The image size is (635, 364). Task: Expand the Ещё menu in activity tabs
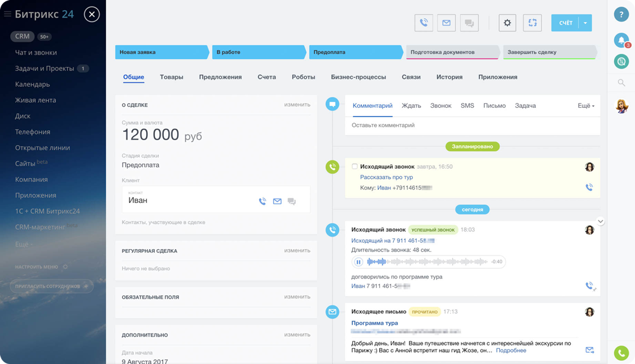(x=585, y=106)
